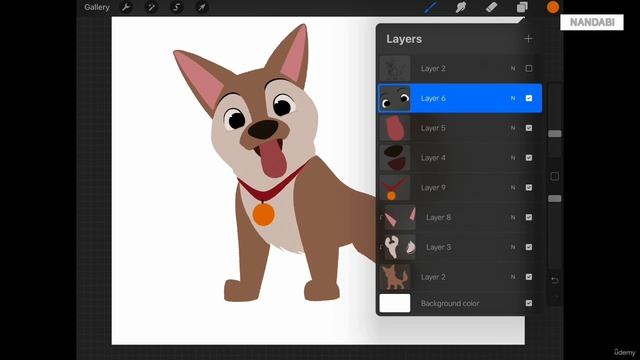Tap the "Background color" label

450,303
